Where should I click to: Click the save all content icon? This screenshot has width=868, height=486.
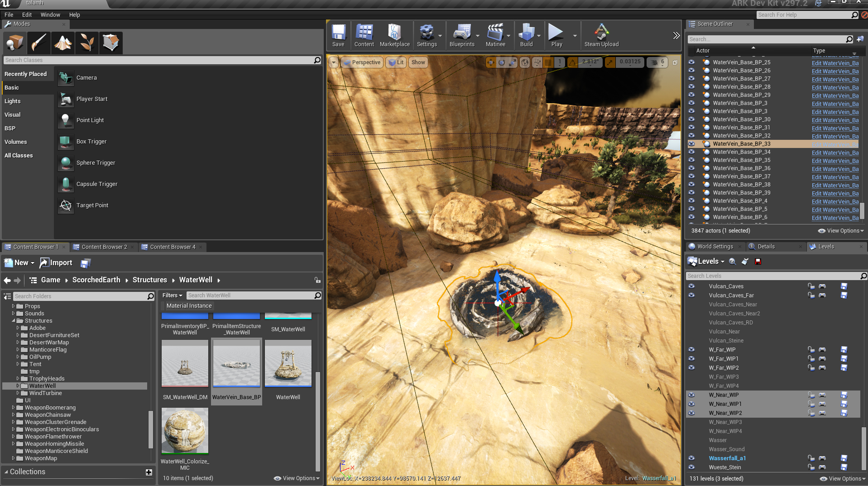pyautogui.click(x=85, y=263)
